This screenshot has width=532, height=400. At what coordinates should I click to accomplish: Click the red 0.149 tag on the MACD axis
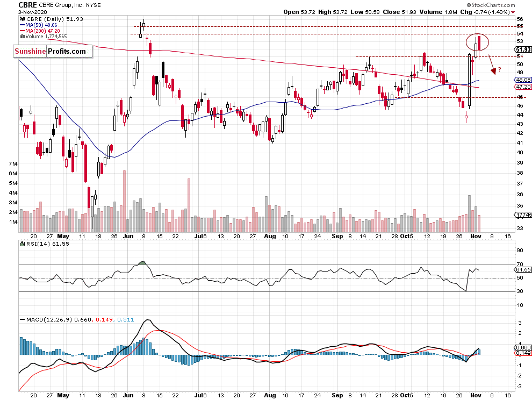point(523,353)
